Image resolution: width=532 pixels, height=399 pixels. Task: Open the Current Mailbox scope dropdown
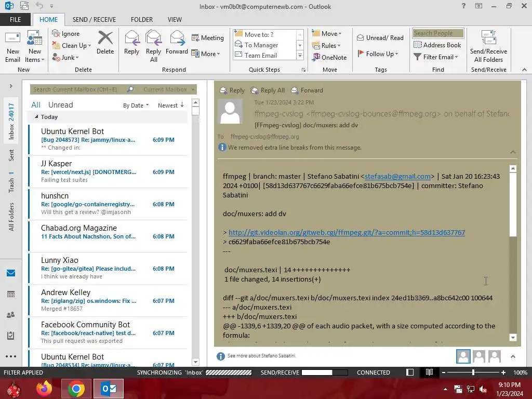tap(169, 89)
